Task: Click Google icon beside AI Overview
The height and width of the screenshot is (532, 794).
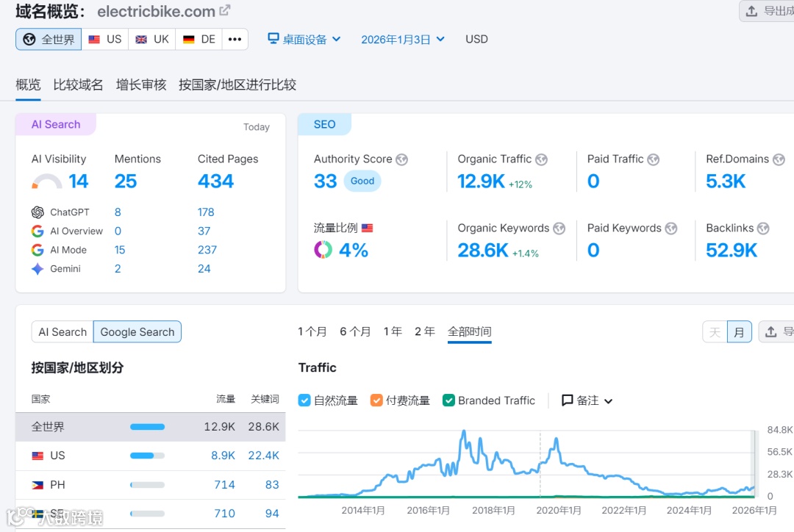Action: pos(37,231)
